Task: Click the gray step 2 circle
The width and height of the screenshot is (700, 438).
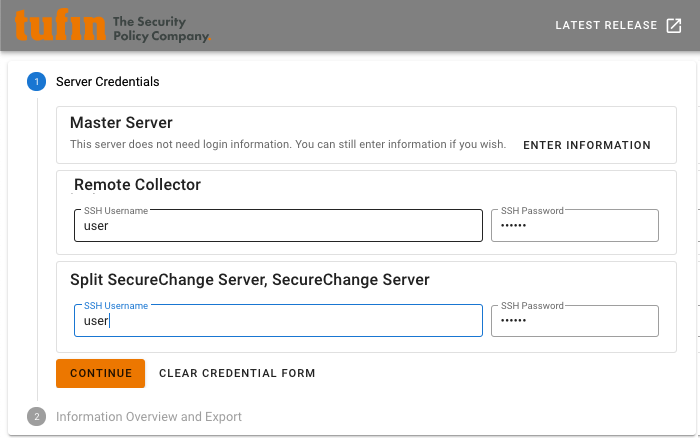Action: point(37,417)
